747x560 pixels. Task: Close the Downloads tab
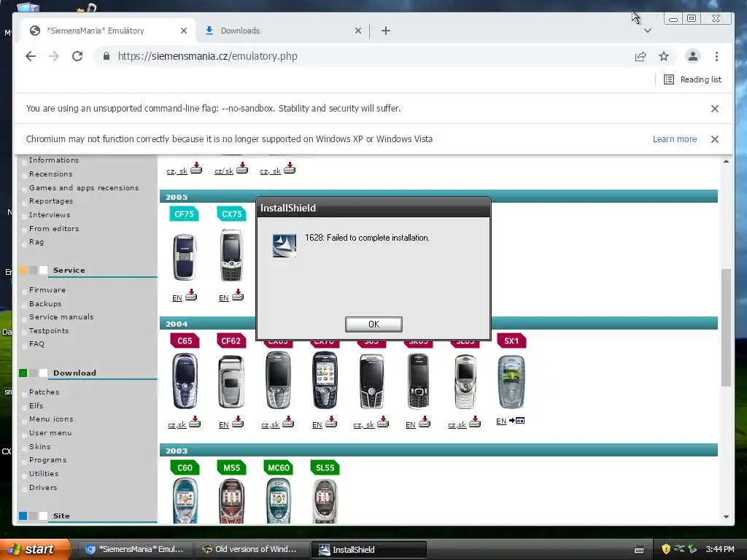358,31
